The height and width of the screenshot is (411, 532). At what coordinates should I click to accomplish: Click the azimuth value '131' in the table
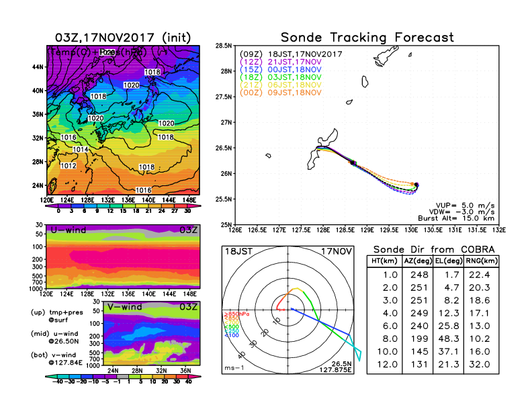tap(419, 365)
